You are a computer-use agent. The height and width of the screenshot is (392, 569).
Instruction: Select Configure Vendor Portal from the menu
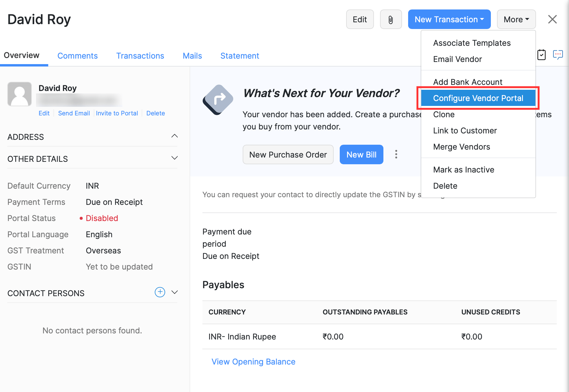pos(478,98)
